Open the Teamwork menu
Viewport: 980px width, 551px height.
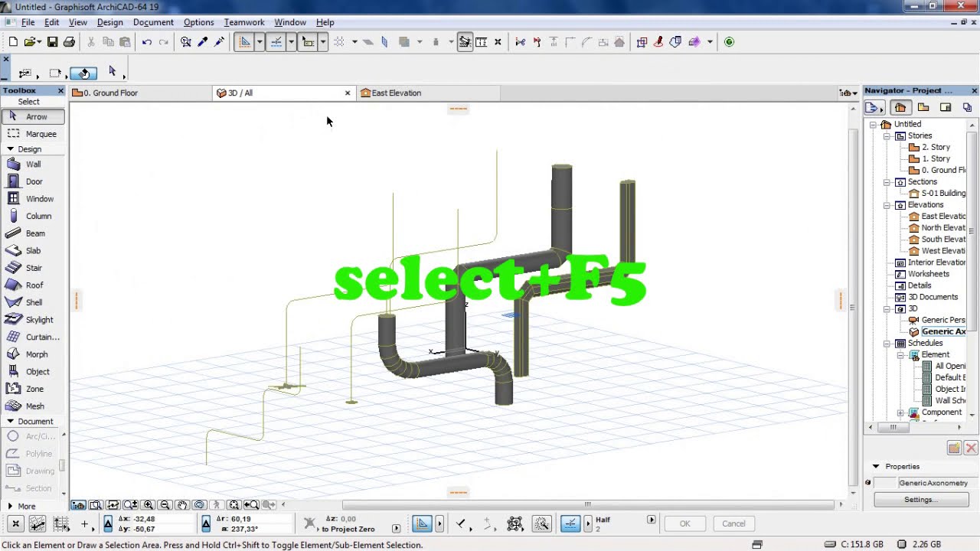243,22
